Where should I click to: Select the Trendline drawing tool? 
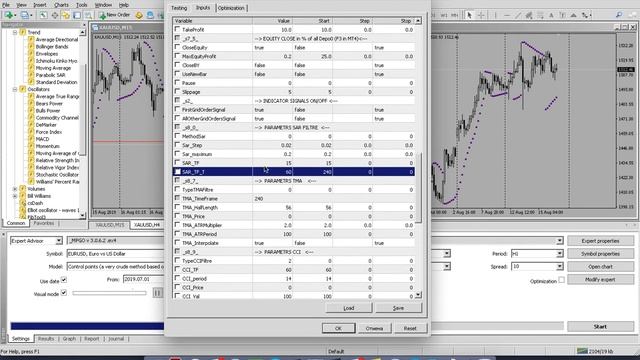(x=518, y=15)
